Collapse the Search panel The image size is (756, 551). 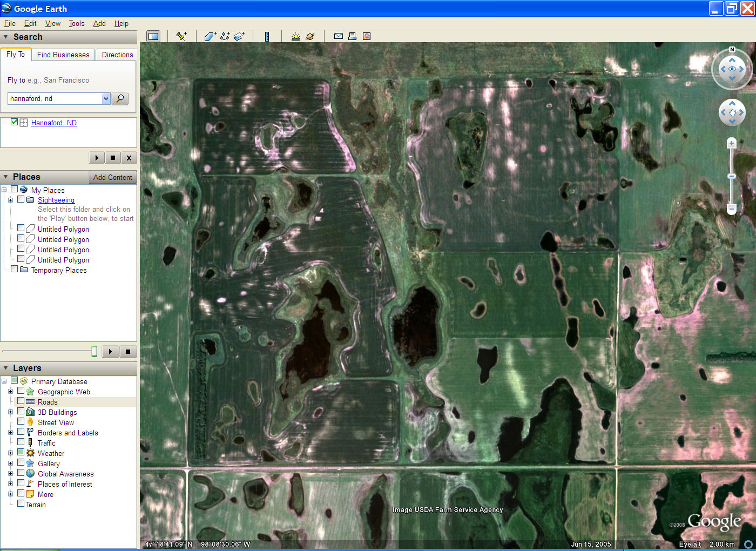tap(6, 37)
